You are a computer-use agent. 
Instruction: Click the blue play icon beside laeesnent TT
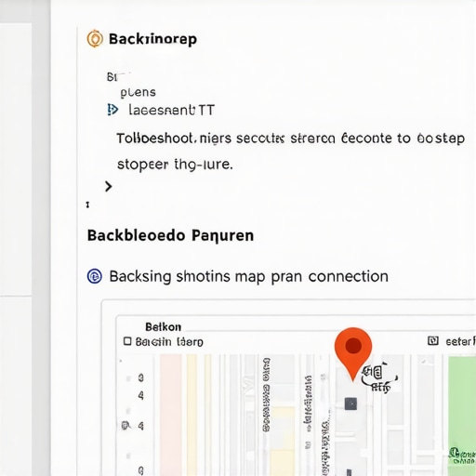pyautogui.click(x=112, y=110)
